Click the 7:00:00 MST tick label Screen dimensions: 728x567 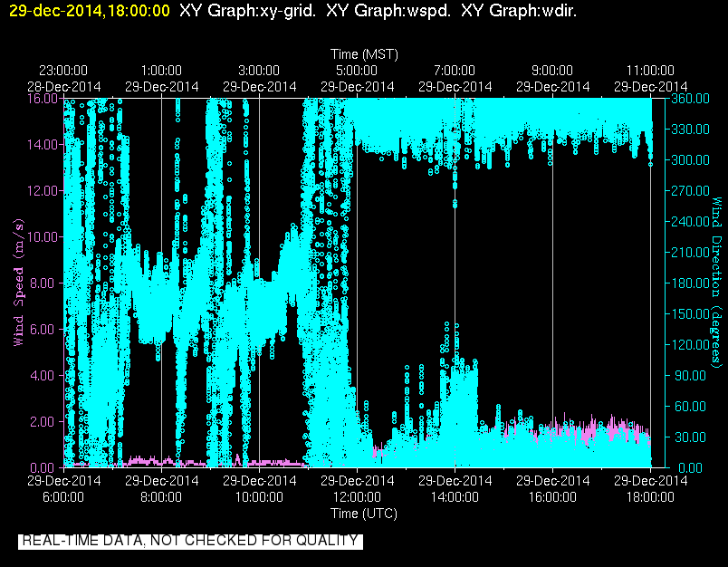pos(455,71)
